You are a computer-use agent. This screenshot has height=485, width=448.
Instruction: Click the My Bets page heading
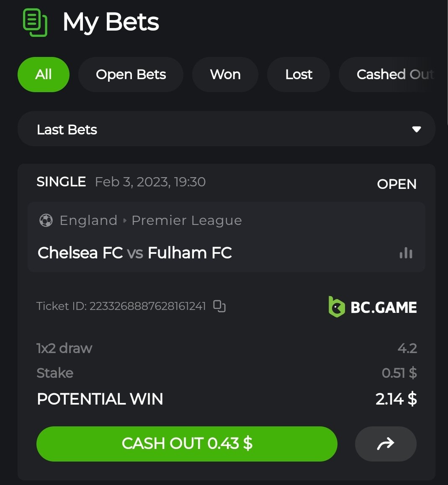(x=111, y=22)
